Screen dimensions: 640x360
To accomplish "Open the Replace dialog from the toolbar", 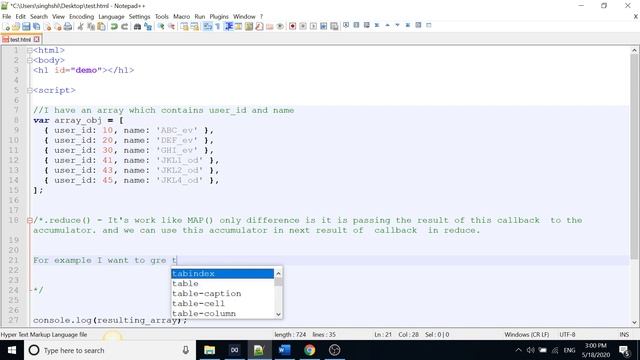I will [148, 27].
